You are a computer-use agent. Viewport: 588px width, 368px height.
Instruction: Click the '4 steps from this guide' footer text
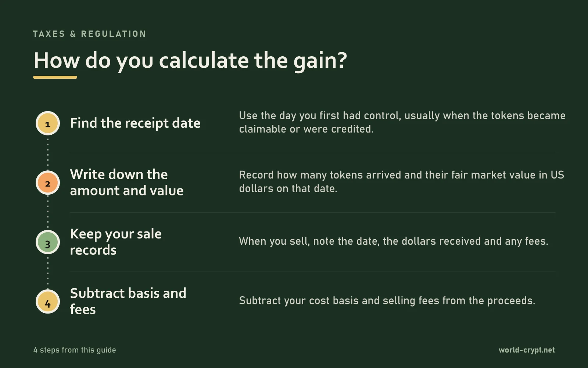75,350
